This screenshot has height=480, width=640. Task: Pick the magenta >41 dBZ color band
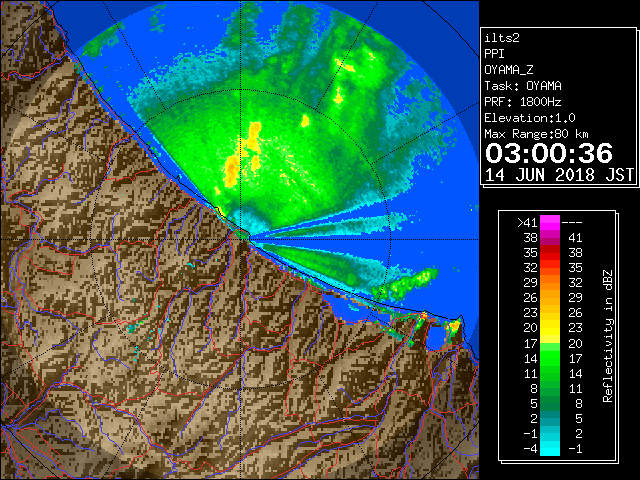click(x=550, y=222)
